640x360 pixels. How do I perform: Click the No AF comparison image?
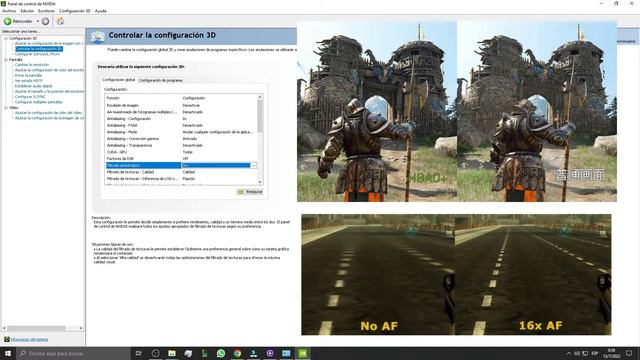pyautogui.click(x=378, y=274)
